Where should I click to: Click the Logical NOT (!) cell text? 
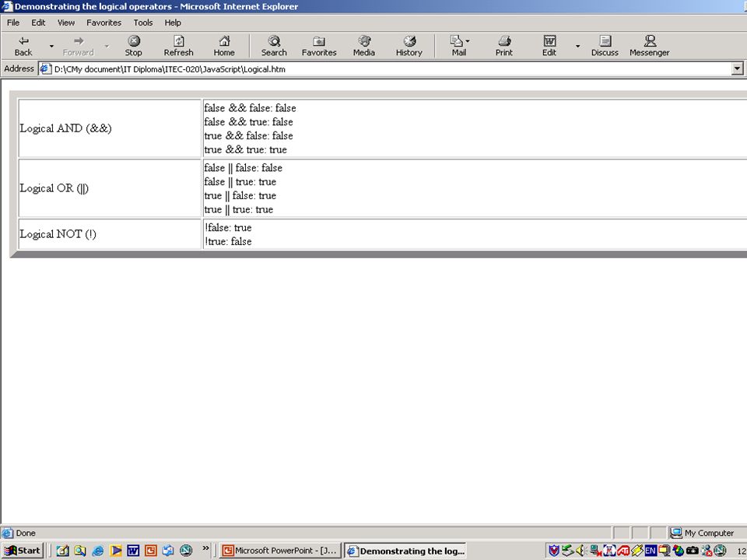(58, 234)
